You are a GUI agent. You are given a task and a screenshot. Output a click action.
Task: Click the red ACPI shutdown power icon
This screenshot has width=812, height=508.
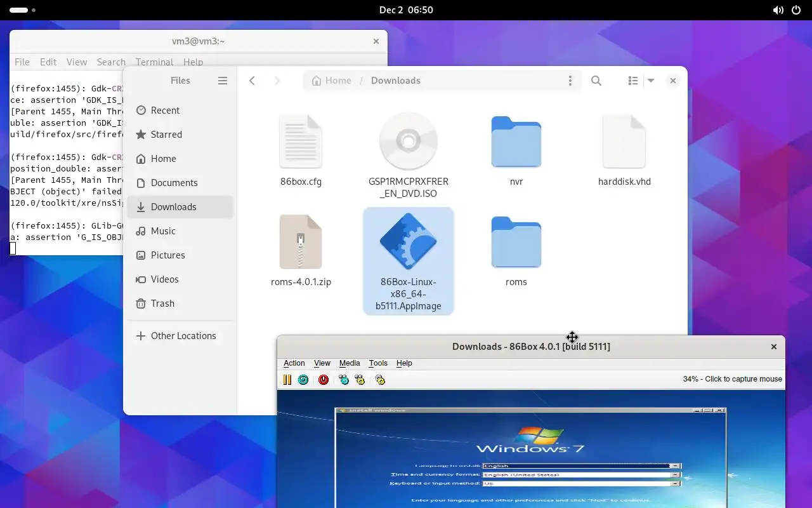coord(324,380)
